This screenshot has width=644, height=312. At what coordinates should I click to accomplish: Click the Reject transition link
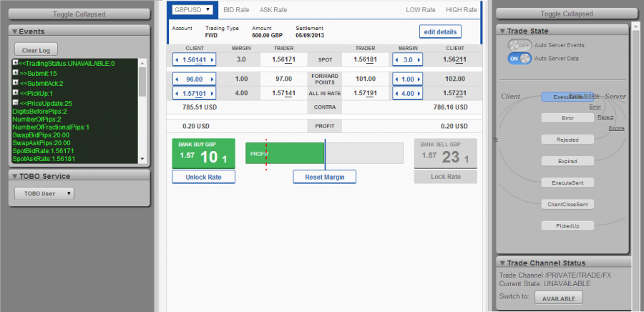click(x=605, y=117)
